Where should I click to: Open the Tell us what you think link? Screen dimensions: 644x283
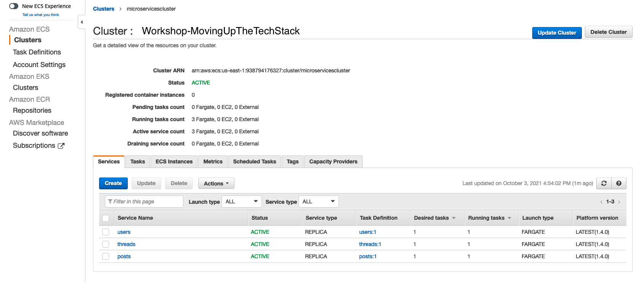[41, 15]
